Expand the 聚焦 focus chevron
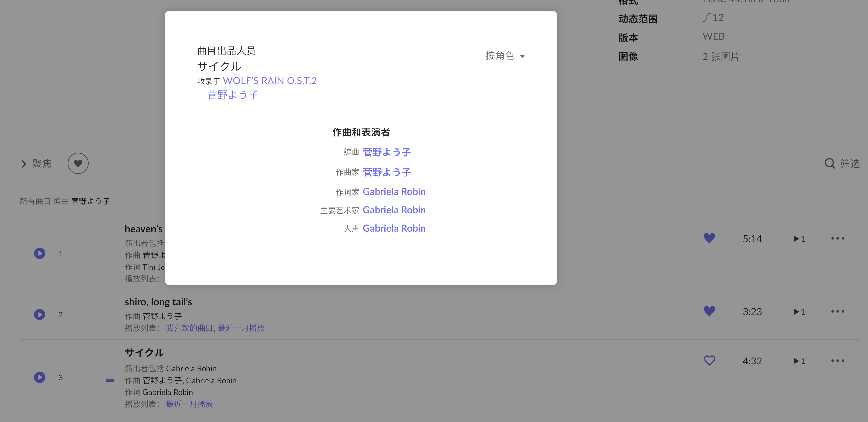Viewport: 868px width, 422px height. pos(24,164)
